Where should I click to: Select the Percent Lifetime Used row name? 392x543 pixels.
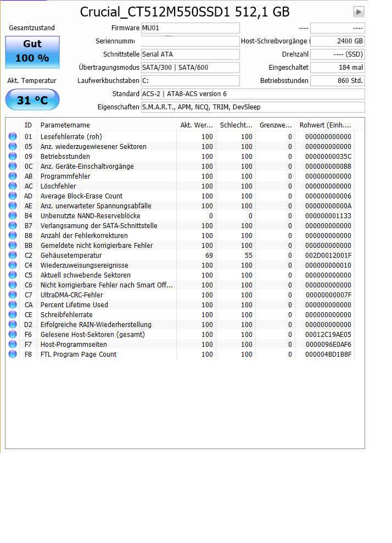pyautogui.click(x=74, y=304)
